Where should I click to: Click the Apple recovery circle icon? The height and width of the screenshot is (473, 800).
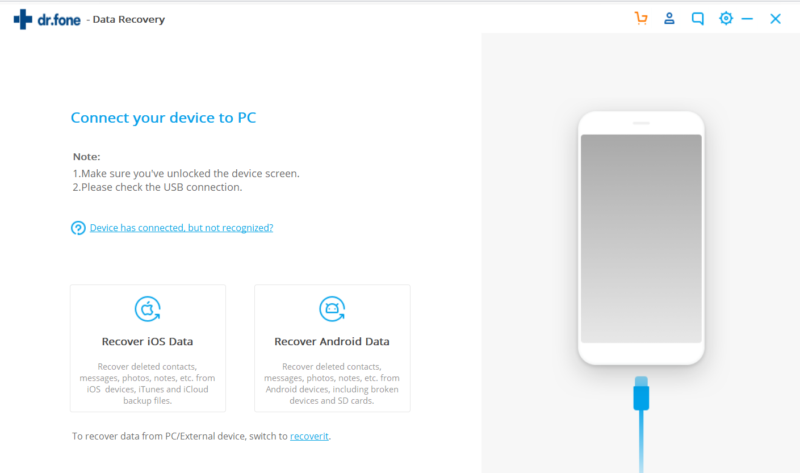[147, 309]
